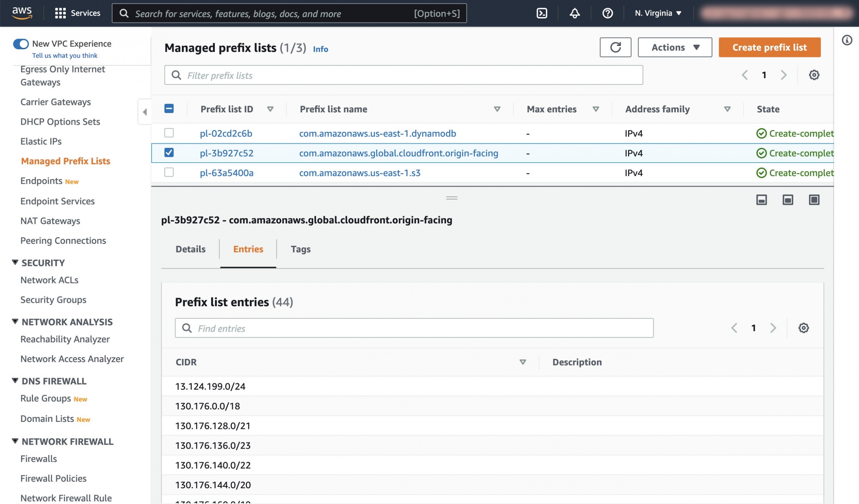Collapse the NETWORK ANALYSIS section

click(15, 321)
